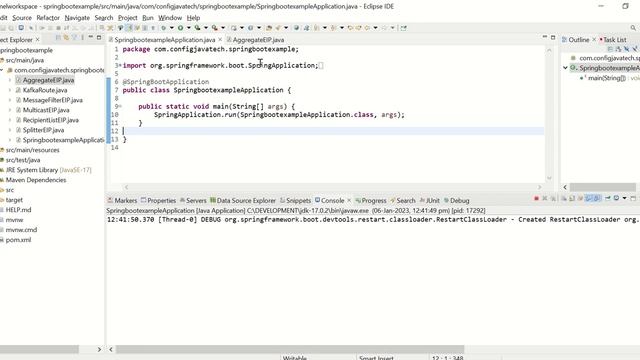Select JRE System Library entry

coord(48,170)
